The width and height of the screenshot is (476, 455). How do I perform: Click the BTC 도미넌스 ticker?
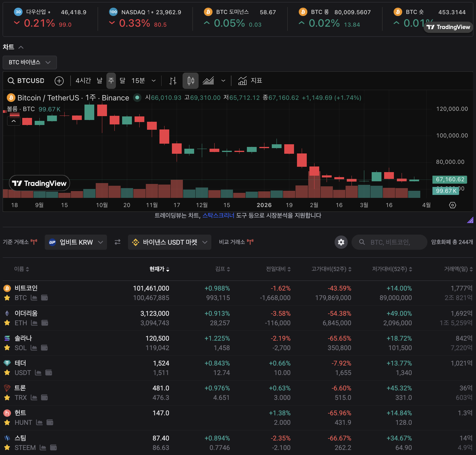(x=240, y=18)
